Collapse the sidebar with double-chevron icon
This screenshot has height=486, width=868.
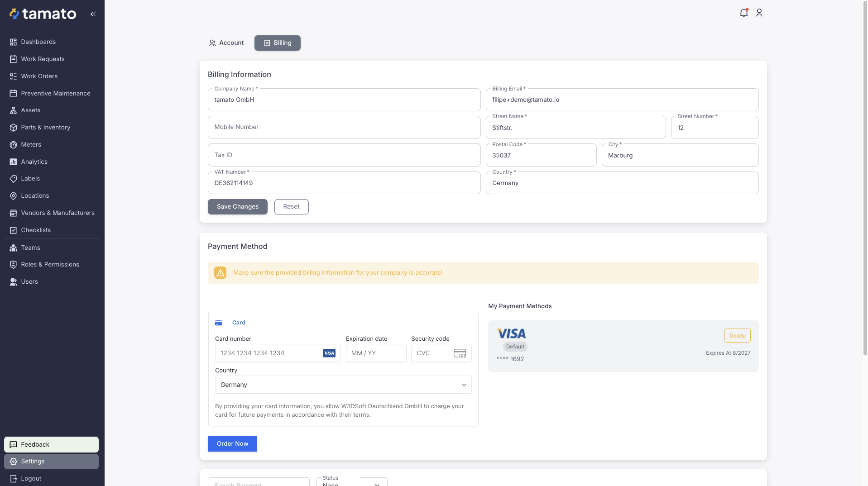pos(93,14)
